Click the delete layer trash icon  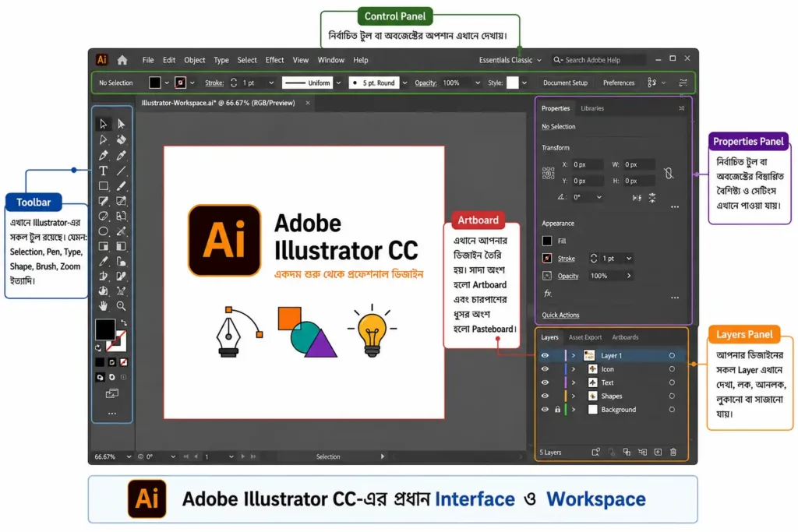(673, 452)
